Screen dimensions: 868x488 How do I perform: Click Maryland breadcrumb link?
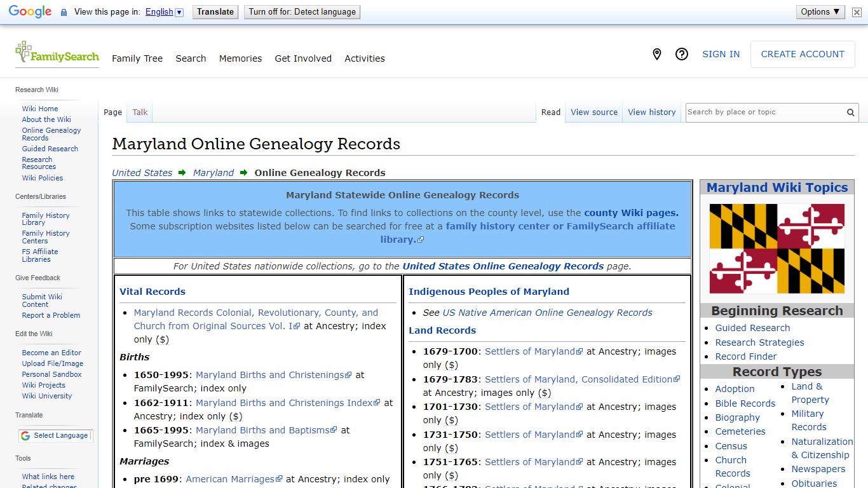coord(214,173)
